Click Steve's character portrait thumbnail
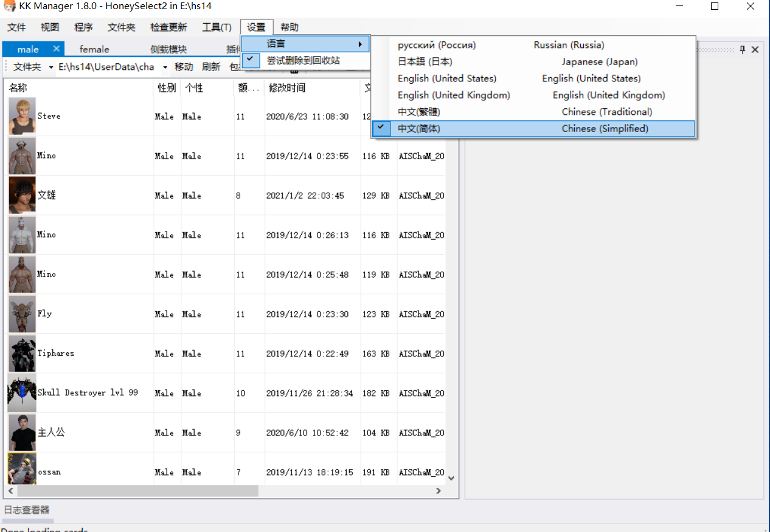The width and height of the screenshot is (770, 532). [22, 116]
